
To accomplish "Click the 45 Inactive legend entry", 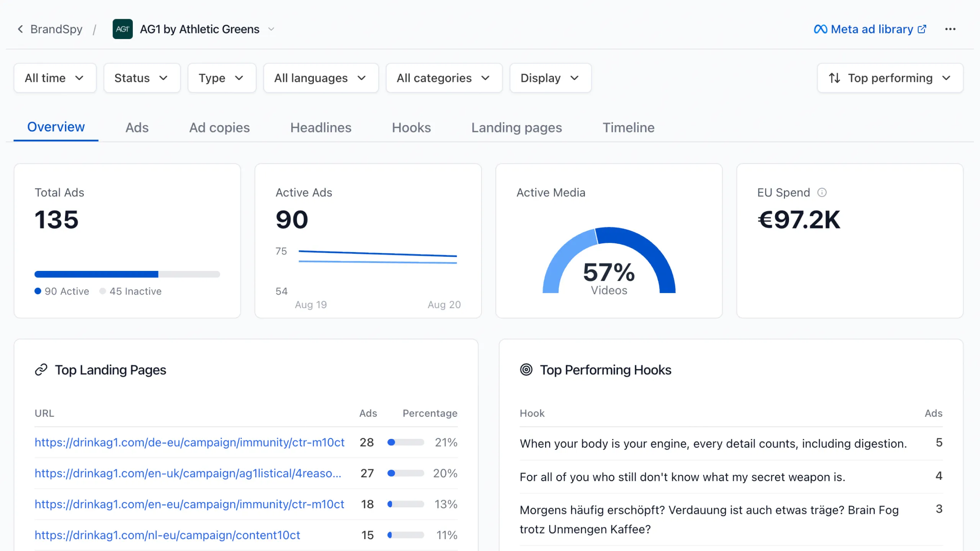I will click(131, 291).
